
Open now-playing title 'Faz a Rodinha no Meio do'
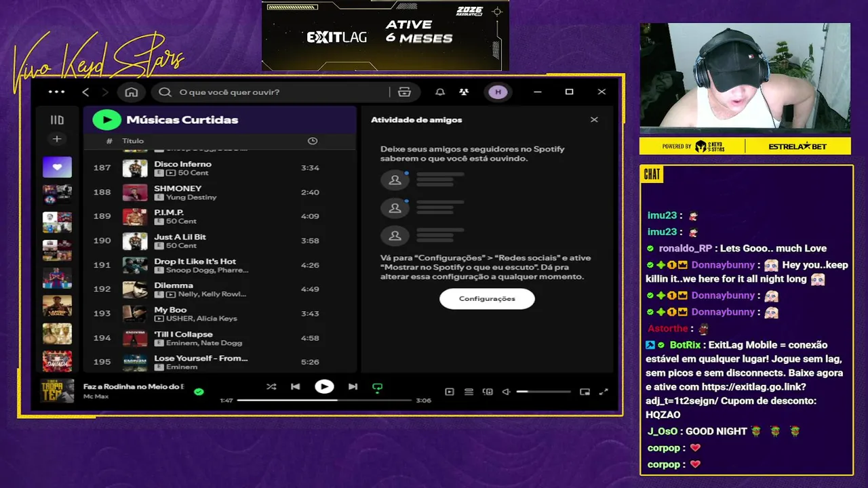pyautogui.click(x=134, y=386)
